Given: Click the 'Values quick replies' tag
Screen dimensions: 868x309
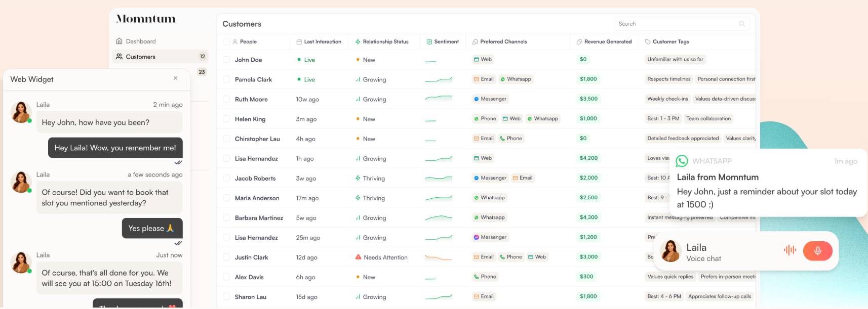Looking at the screenshot, I should coord(670,276).
